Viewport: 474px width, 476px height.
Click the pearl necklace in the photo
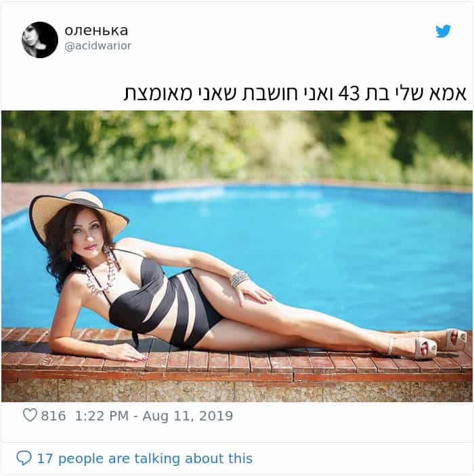[x=101, y=275]
